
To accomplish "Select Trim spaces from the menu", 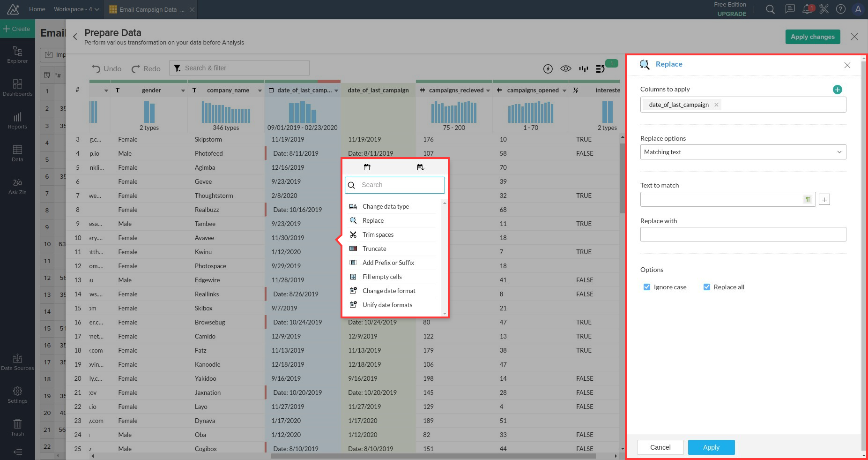I will pyautogui.click(x=378, y=234).
